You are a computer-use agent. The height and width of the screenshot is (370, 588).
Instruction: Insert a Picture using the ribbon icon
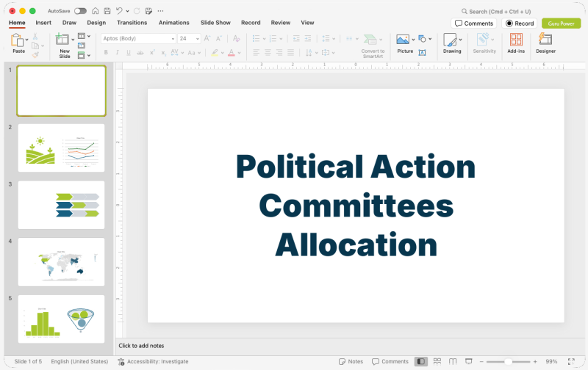point(403,40)
